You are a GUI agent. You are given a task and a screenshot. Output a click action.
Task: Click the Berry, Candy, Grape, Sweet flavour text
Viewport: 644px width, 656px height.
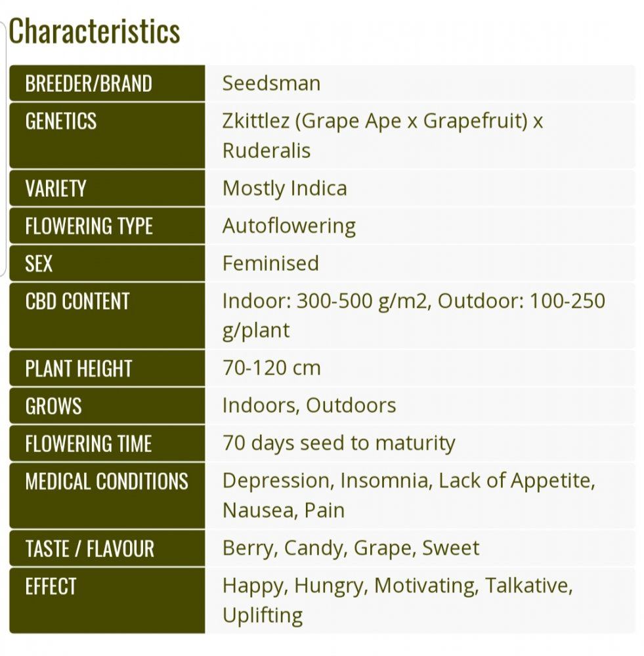click(351, 548)
